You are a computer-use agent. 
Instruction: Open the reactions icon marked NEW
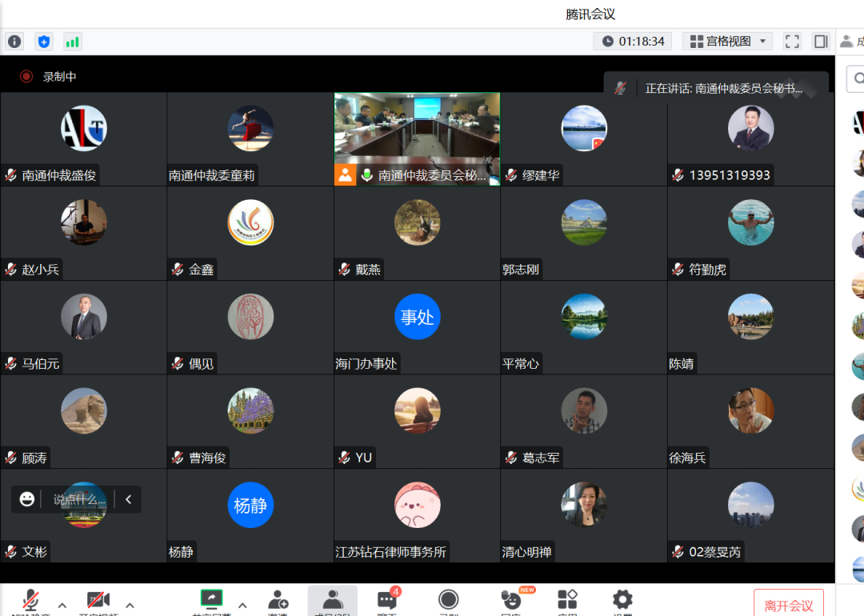(x=512, y=599)
